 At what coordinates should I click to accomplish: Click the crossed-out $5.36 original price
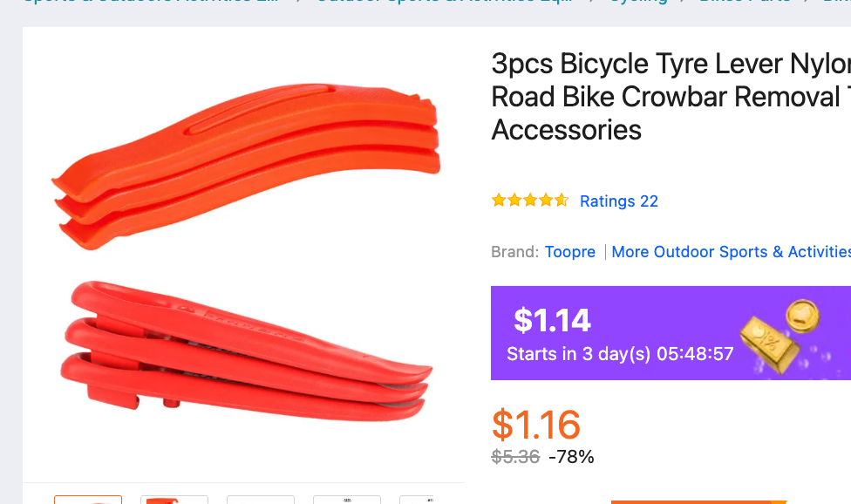point(515,456)
